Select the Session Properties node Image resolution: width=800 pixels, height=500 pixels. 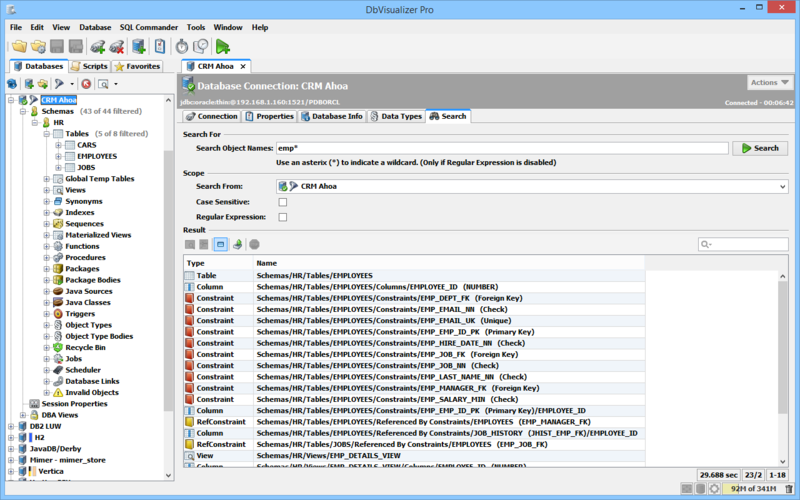[x=74, y=404]
